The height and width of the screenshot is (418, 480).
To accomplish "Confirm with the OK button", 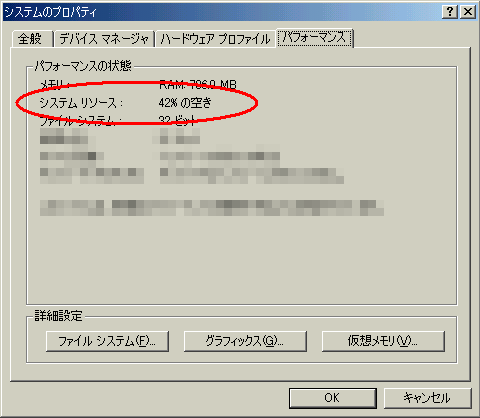I will tap(333, 398).
